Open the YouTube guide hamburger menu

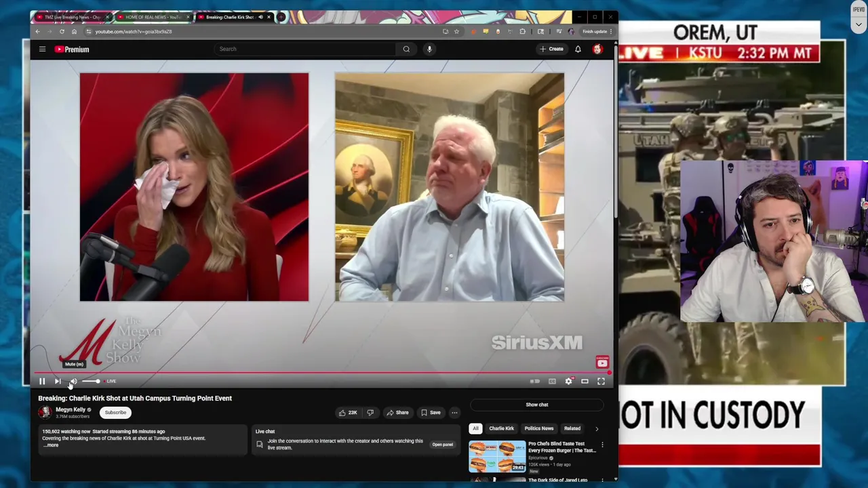[42, 49]
